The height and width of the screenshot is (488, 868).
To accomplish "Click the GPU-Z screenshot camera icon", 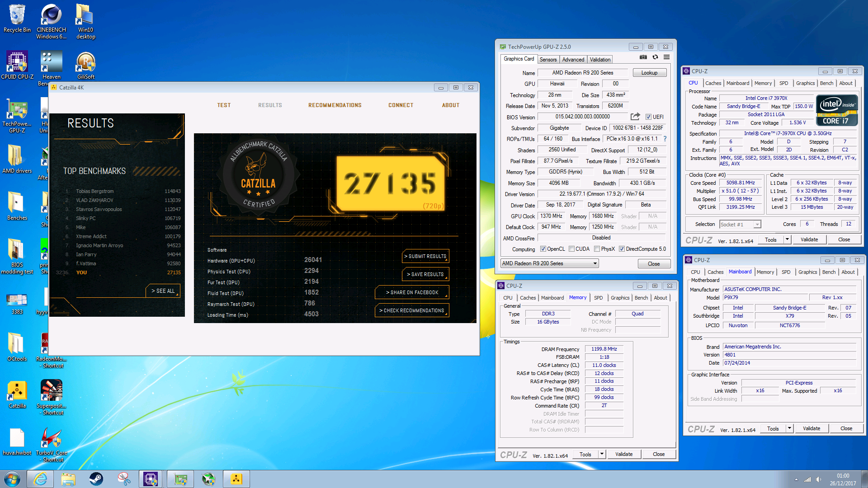I will pyautogui.click(x=643, y=57).
